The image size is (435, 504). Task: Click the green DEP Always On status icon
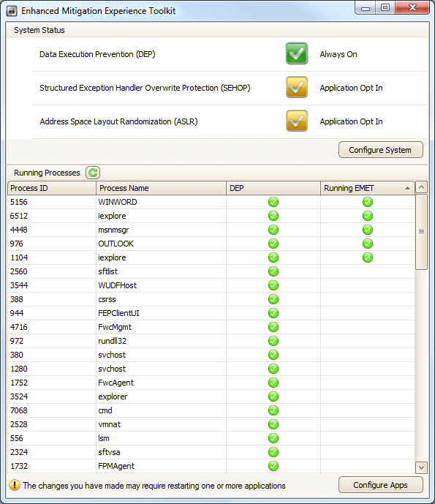297,53
